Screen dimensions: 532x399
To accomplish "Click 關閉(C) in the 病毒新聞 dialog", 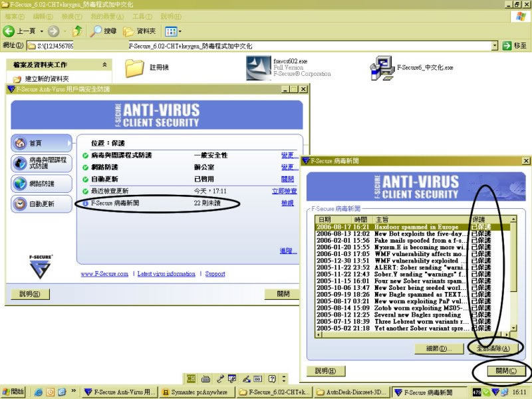I will (x=506, y=371).
